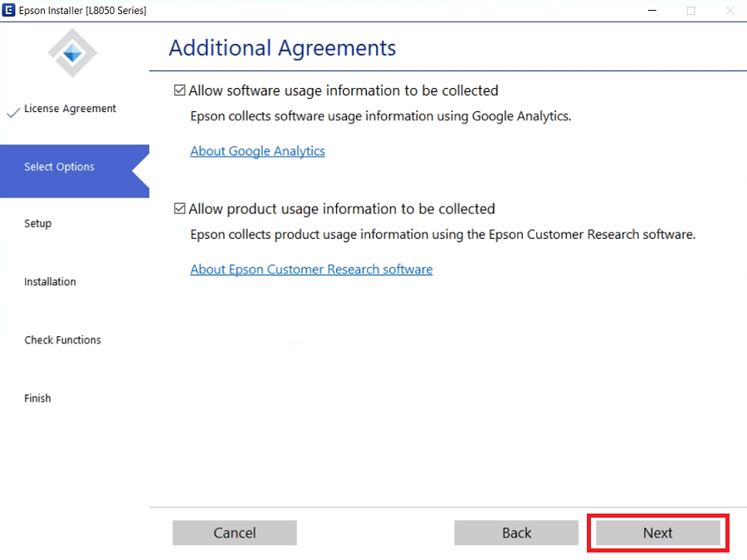Open About Epson Customer Research software link
The height and width of the screenshot is (560, 747).
click(311, 269)
